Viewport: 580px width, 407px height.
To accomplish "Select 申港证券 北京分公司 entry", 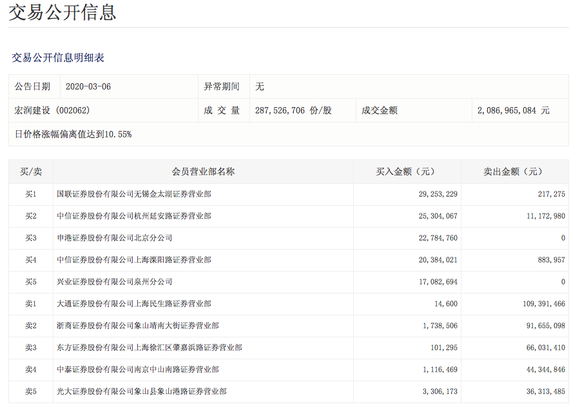I will pos(114,238).
